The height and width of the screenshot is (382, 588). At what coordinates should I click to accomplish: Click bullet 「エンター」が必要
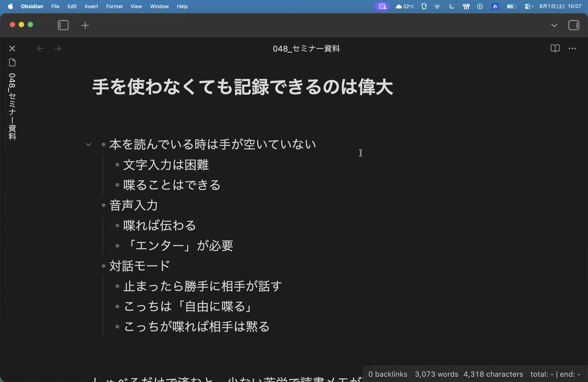tap(178, 245)
